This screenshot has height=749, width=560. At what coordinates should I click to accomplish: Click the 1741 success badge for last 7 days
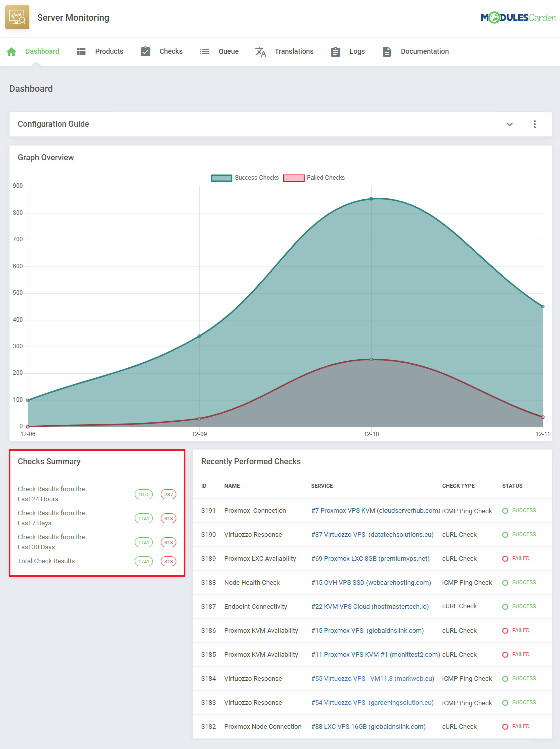(144, 519)
